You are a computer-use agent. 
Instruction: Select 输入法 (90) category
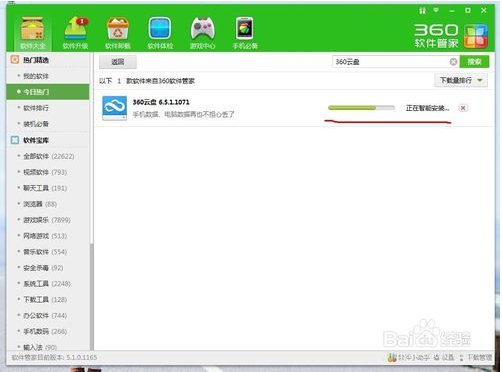[40, 347]
